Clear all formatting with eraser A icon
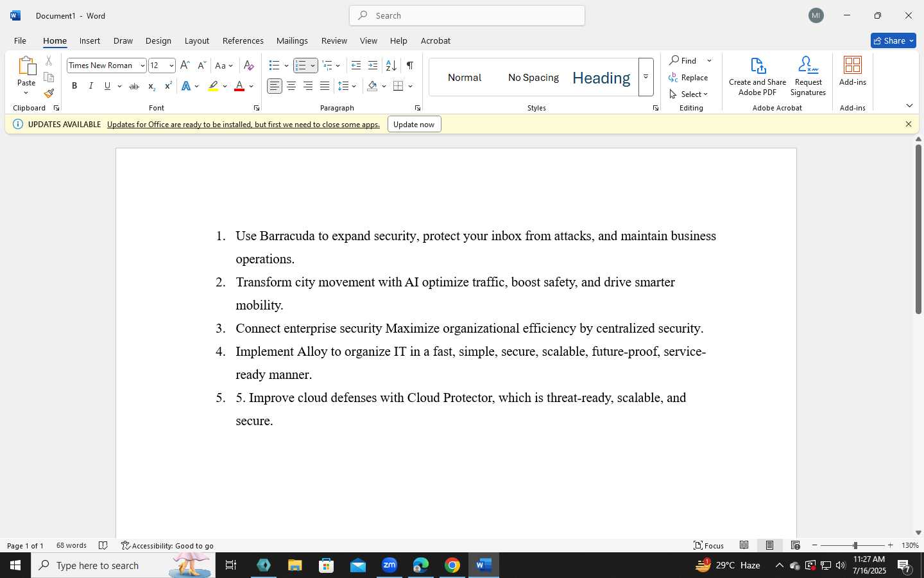The height and width of the screenshot is (578, 924). (x=249, y=66)
